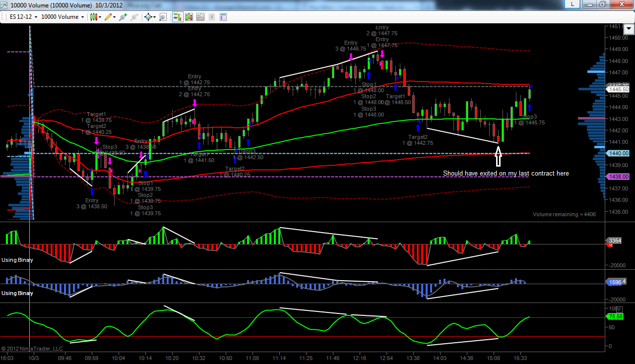Viewport: 635px width, 364px height.
Task: Click the 1438.00 purple price marker
Action: click(618, 177)
